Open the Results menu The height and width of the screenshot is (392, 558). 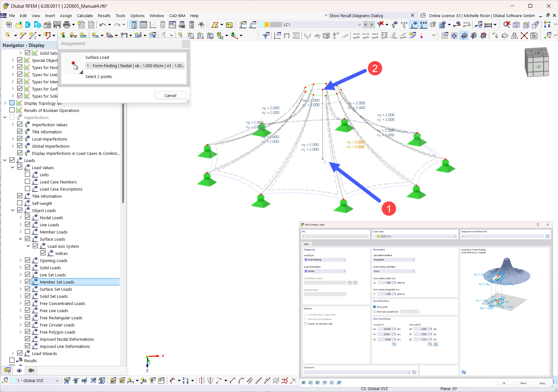104,16
